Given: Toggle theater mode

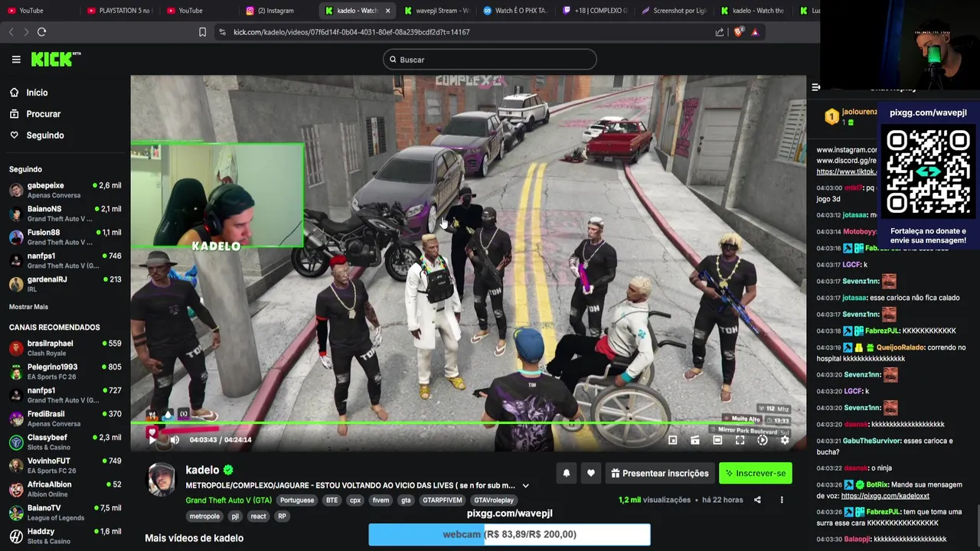Looking at the screenshot, I should 717,440.
